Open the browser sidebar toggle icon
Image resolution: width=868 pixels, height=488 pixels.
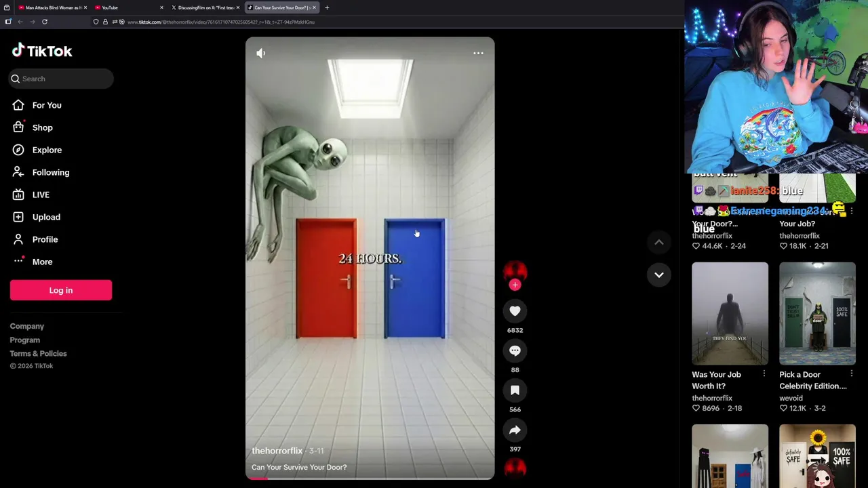[x=8, y=22]
